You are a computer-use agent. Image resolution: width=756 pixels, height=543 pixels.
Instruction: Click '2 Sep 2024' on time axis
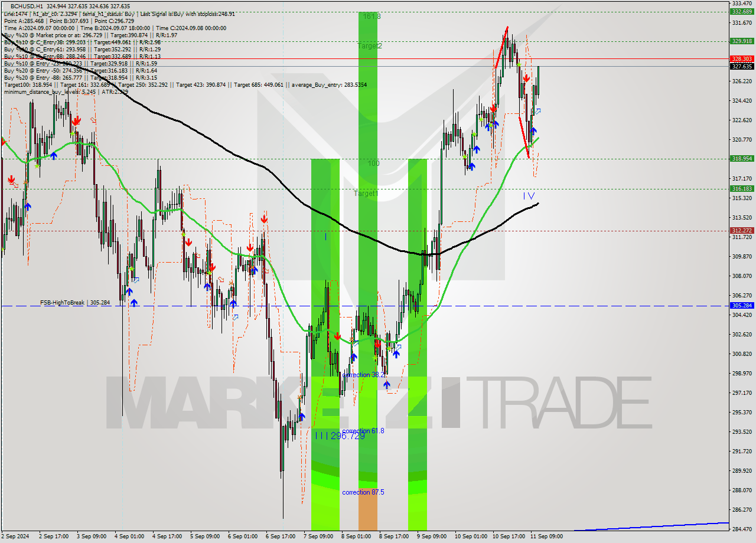[x=15, y=537]
